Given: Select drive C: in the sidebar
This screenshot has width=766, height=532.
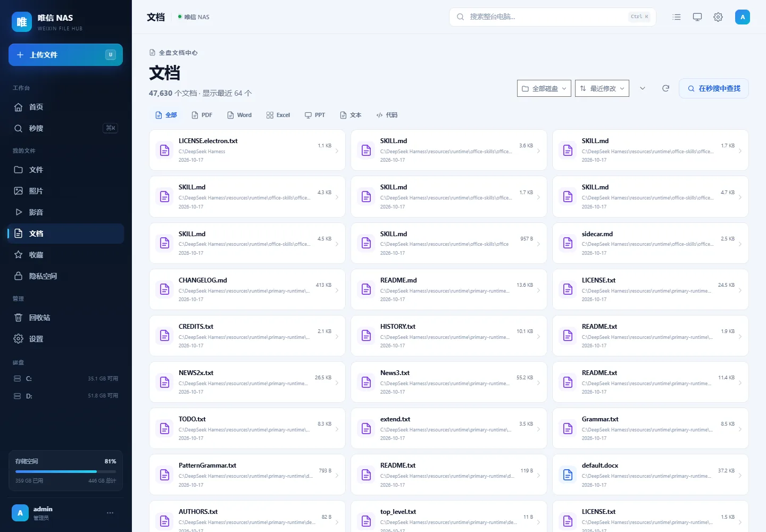Looking at the screenshot, I should [66, 379].
